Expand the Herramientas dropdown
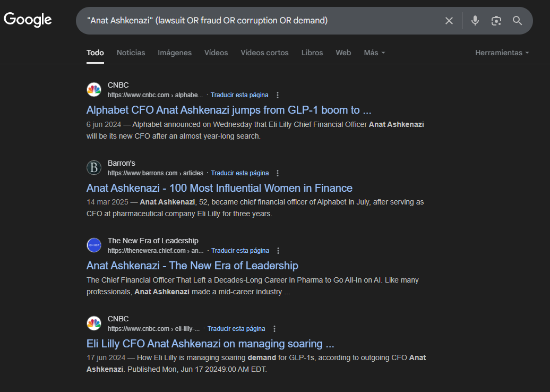Screen dimensions: 550x392 (502, 53)
